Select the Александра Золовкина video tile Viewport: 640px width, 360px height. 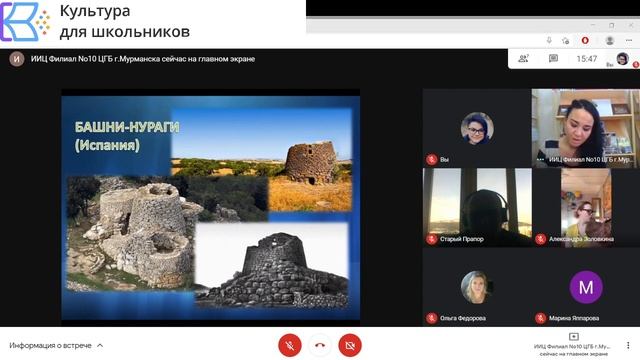[x=586, y=207]
